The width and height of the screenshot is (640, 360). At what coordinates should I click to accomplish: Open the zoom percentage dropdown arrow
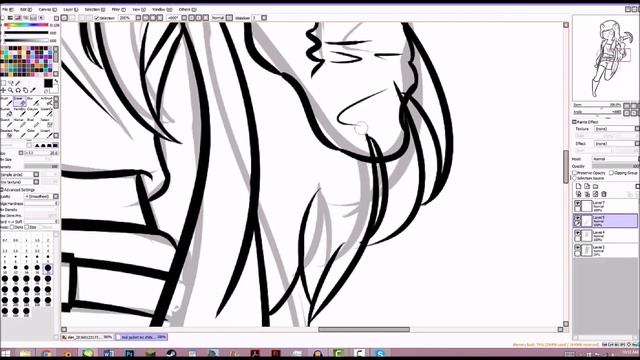(x=138, y=18)
